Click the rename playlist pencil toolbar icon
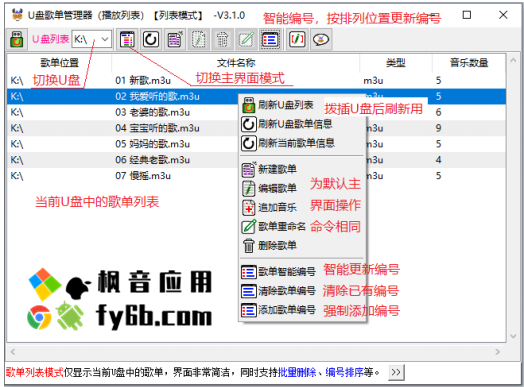524x387 pixels. (246, 39)
